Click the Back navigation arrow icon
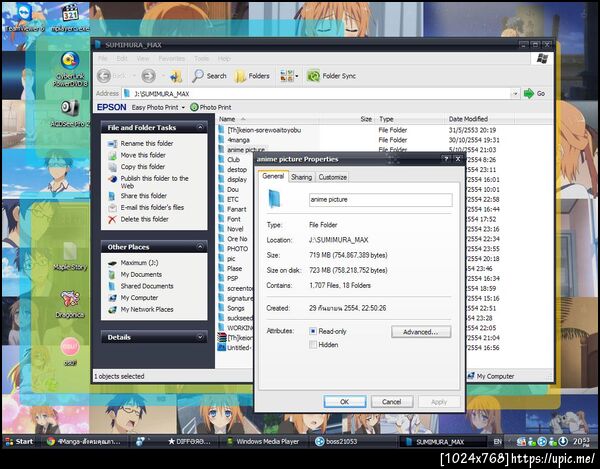This screenshot has width=600, height=469. pos(104,76)
